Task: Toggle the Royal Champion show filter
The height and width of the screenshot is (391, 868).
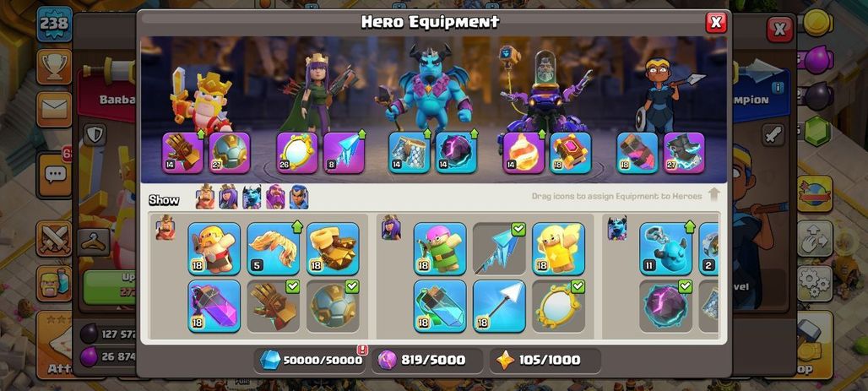Action: pyautogui.click(x=299, y=197)
